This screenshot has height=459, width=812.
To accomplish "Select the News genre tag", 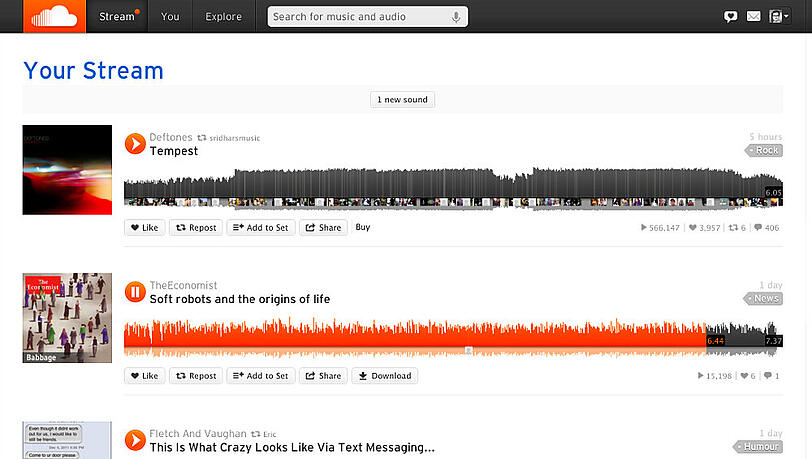I will coord(763,299).
